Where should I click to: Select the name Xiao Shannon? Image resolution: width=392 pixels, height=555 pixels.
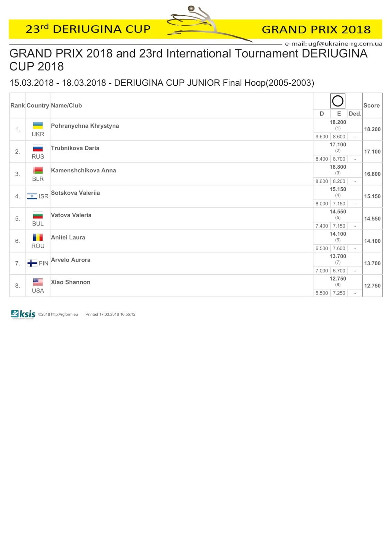pyautogui.click(x=71, y=282)
